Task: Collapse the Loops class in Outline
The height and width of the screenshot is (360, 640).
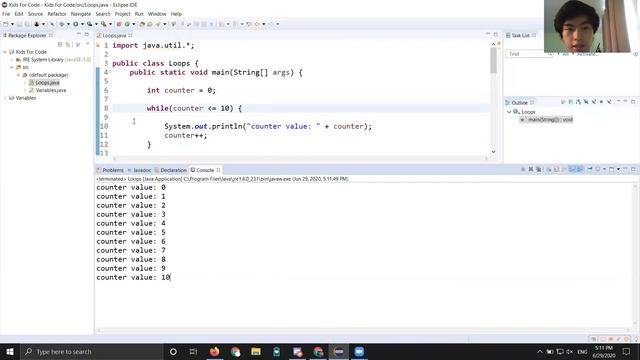Action: (x=509, y=112)
